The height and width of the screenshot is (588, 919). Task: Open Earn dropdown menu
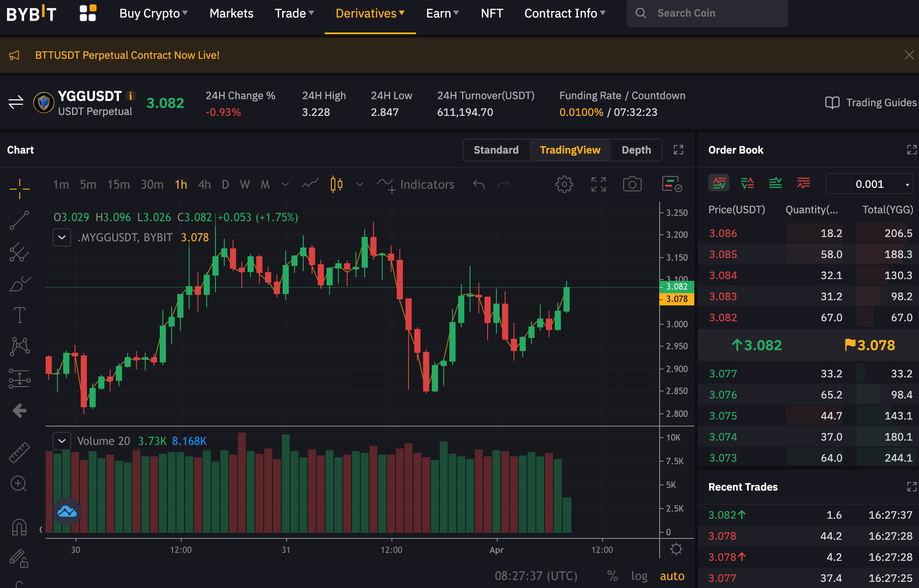(443, 13)
